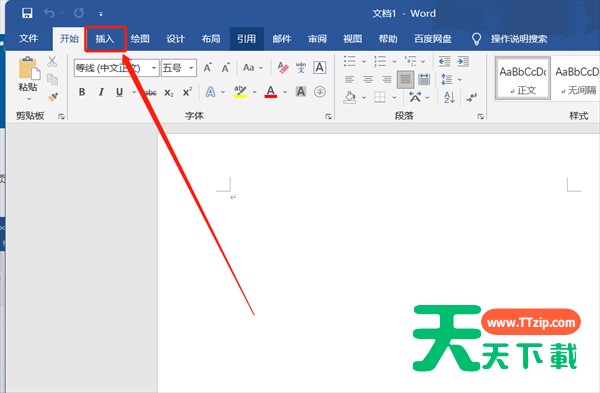Screen dimensions: 600x393
Task: Apply red font color A
Action: [x=271, y=92]
